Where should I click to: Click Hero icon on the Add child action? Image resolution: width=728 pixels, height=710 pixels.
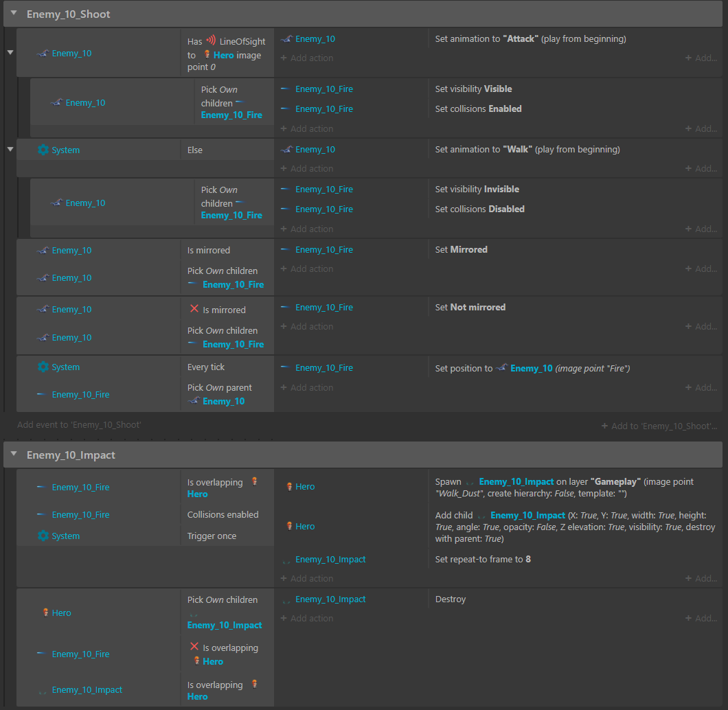click(289, 526)
